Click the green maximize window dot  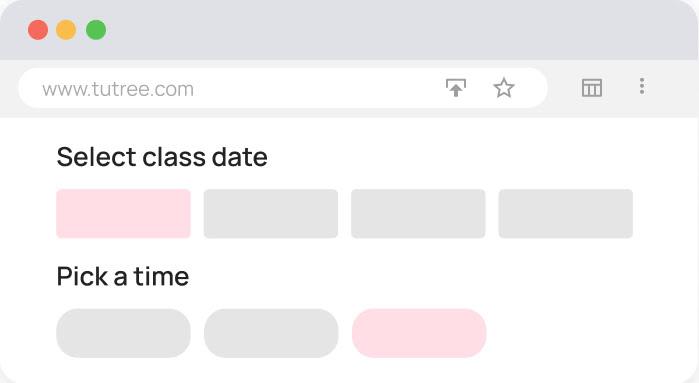(x=96, y=30)
